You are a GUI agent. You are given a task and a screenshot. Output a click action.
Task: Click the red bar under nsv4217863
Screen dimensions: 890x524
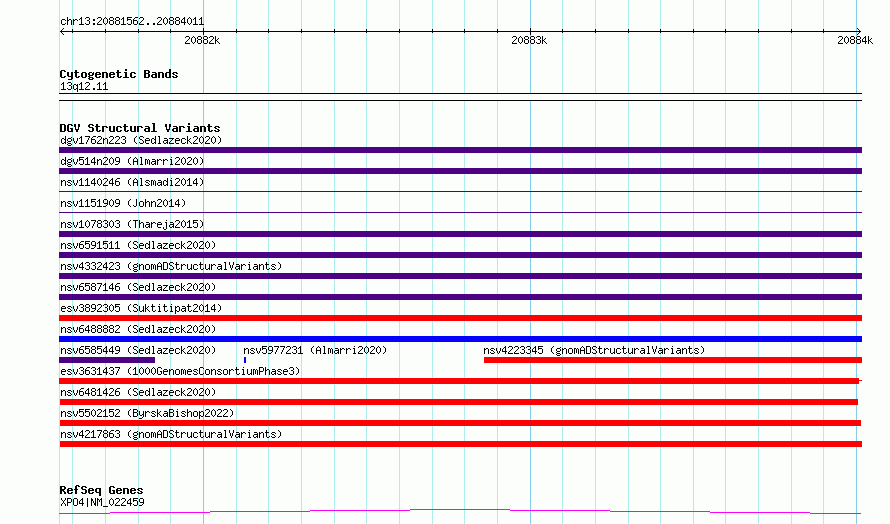pyautogui.click(x=460, y=444)
